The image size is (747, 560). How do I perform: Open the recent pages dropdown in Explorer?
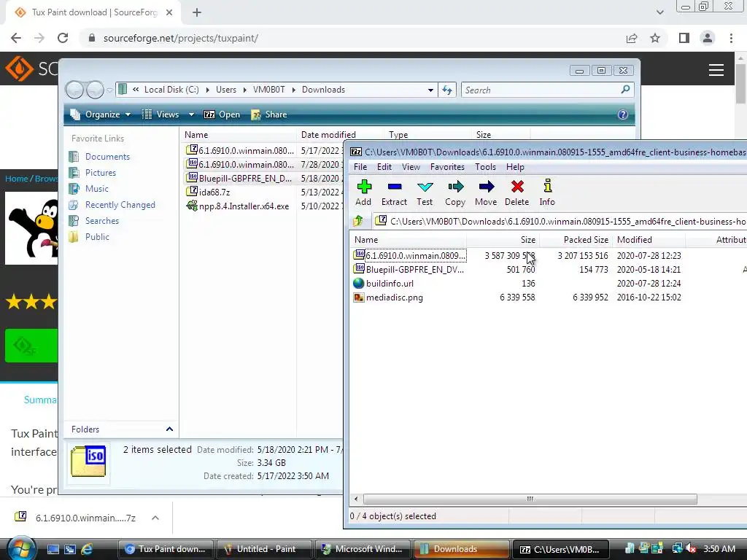click(109, 90)
